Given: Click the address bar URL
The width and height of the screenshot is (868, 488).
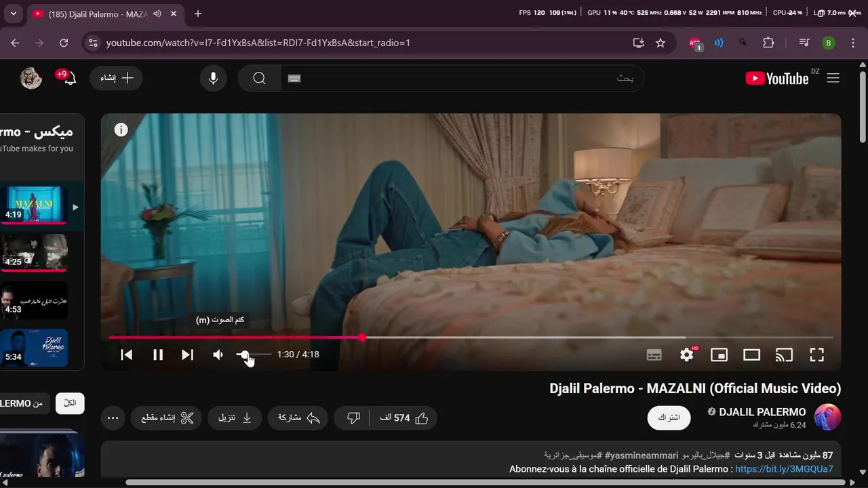Looking at the screenshot, I should pos(258,43).
